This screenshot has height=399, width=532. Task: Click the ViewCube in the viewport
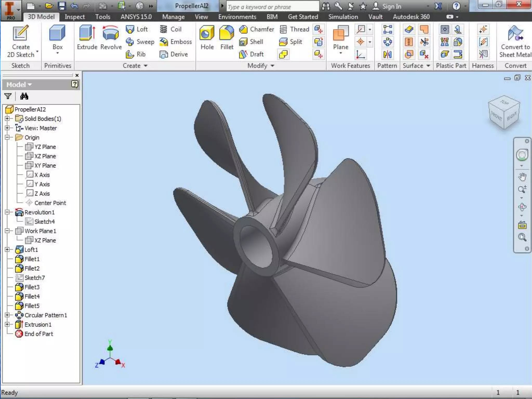[504, 112]
